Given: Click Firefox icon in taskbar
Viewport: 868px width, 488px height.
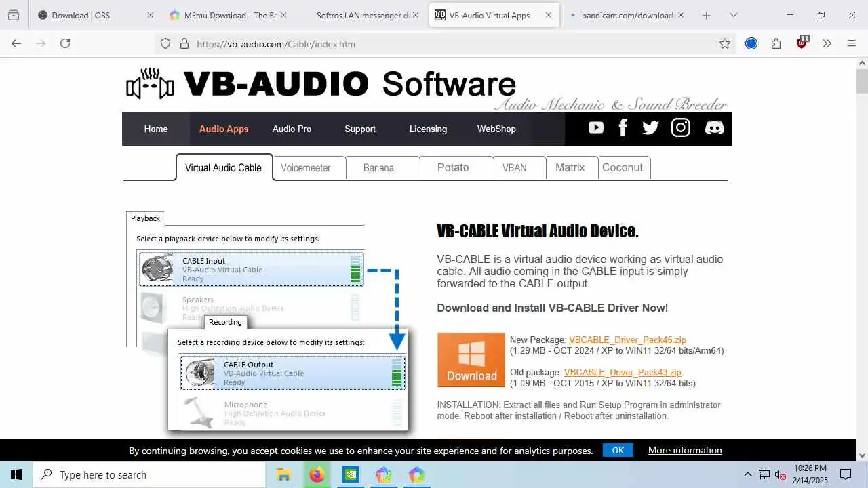Looking at the screenshot, I should (x=317, y=474).
